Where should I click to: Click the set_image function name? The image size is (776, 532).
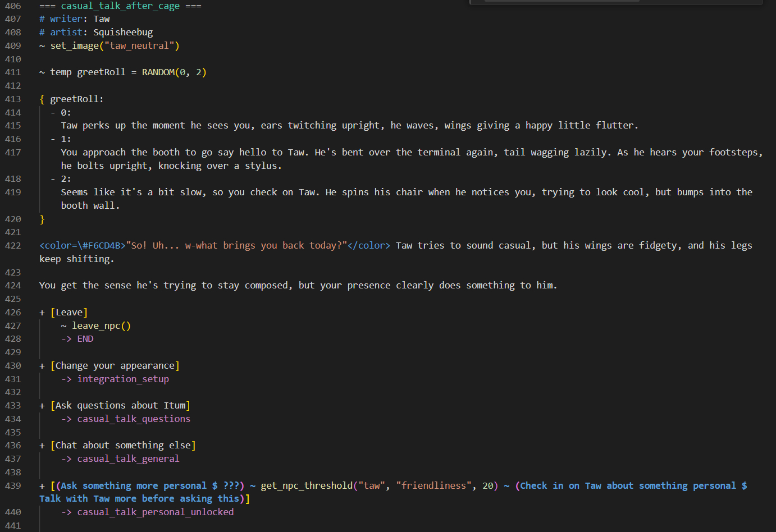click(74, 46)
